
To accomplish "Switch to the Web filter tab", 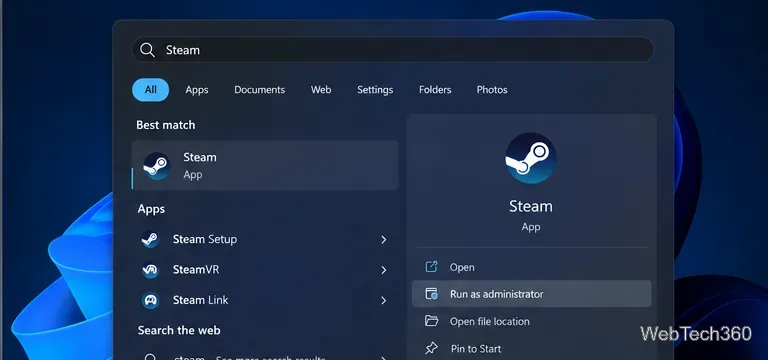I will (321, 90).
